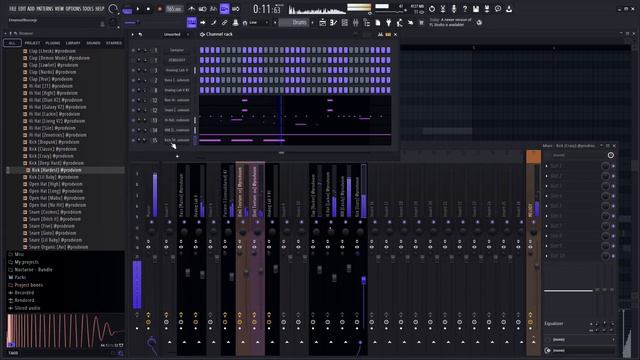This screenshot has height=360, width=640.
Task: Open the piano roll view icon
Action: (x=333, y=23)
